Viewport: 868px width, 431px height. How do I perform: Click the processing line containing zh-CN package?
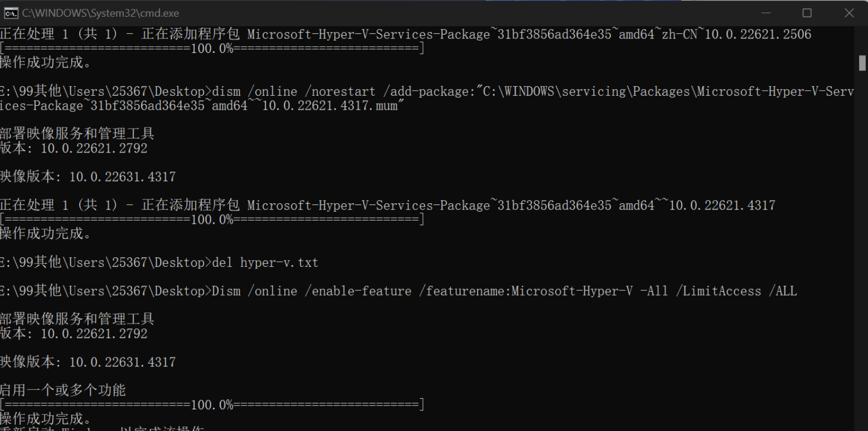[405, 35]
